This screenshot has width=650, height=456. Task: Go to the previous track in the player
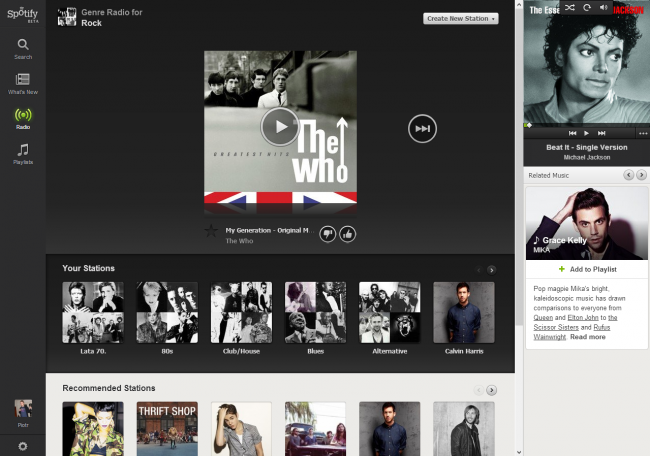[572, 133]
